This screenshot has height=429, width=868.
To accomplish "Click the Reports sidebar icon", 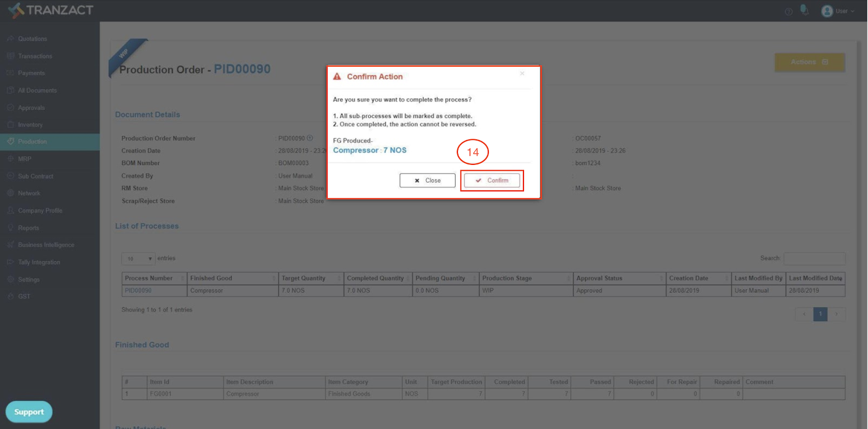I will click(10, 227).
